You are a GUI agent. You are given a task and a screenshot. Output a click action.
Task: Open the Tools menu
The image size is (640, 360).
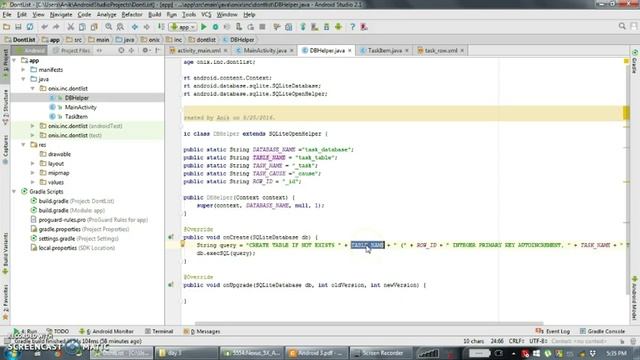[189, 15]
